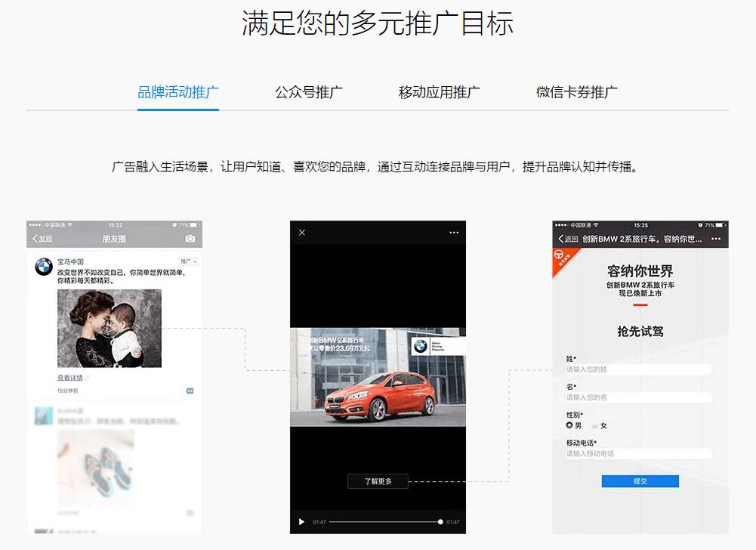Click the play button in video bar
The image size is (756, 550).
tap(301, 522)
